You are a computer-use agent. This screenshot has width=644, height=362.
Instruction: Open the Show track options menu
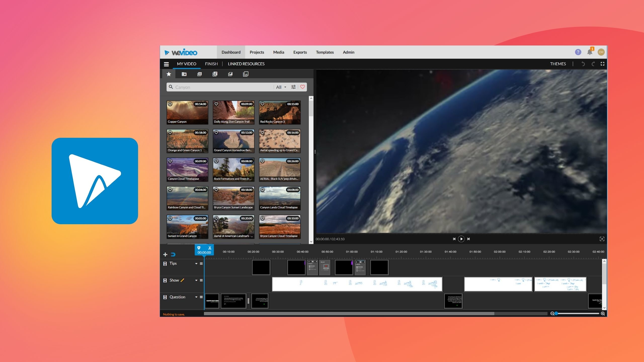coord(201,280)
